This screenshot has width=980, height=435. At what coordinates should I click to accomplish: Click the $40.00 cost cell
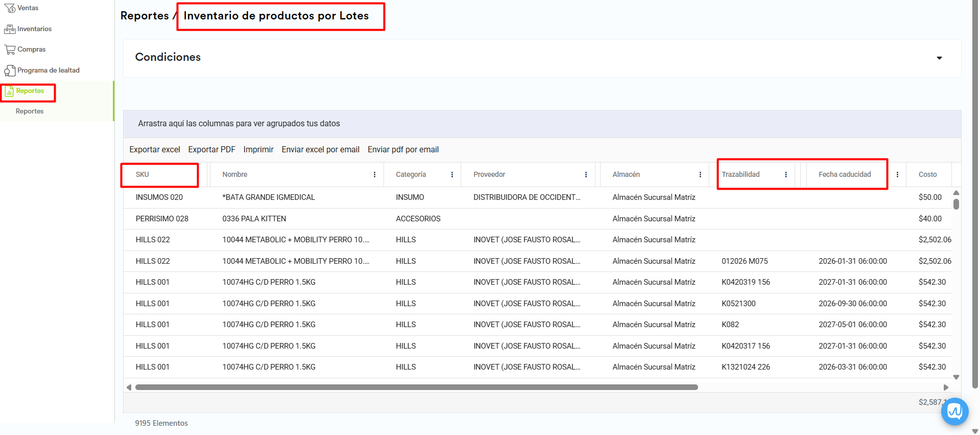(x=930, y=219)
